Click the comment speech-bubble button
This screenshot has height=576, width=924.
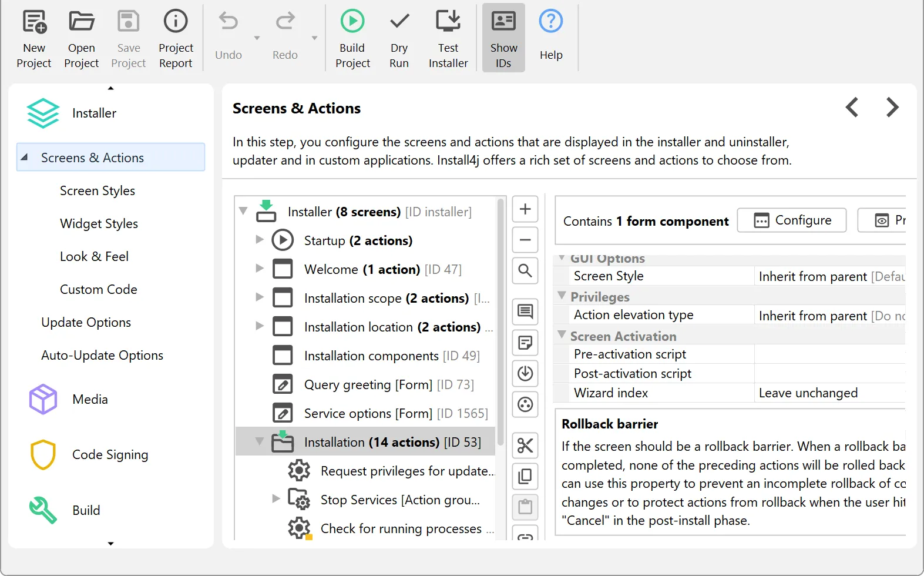(525, 312)
